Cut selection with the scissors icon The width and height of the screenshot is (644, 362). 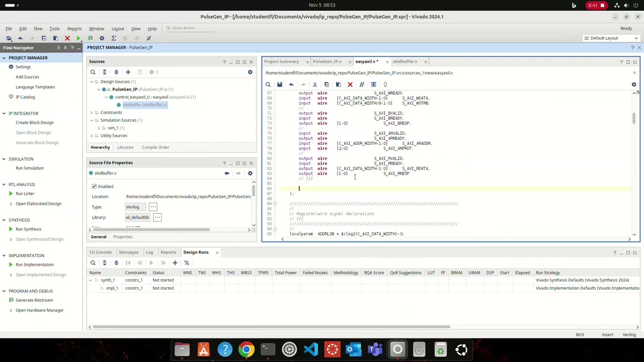pos(315,84)
